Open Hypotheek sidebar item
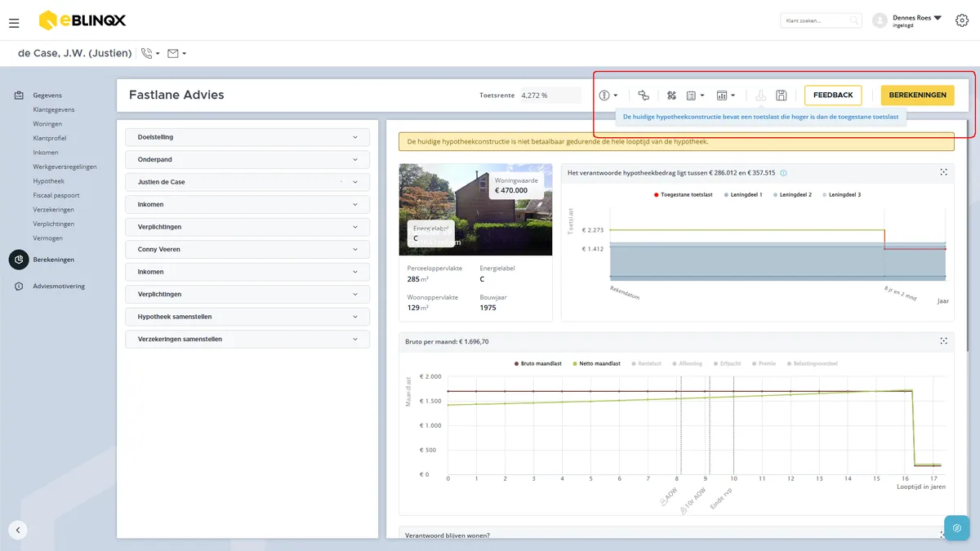Screen dimensions: 980x551 pos(48,181)
